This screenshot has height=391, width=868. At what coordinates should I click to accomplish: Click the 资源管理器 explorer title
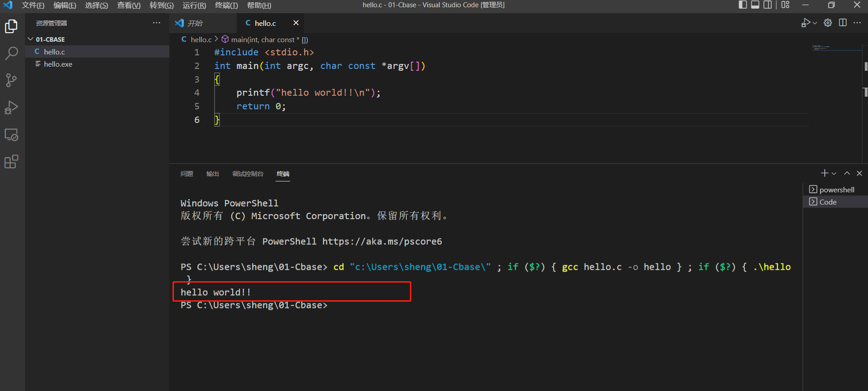(x=51, y=23)
